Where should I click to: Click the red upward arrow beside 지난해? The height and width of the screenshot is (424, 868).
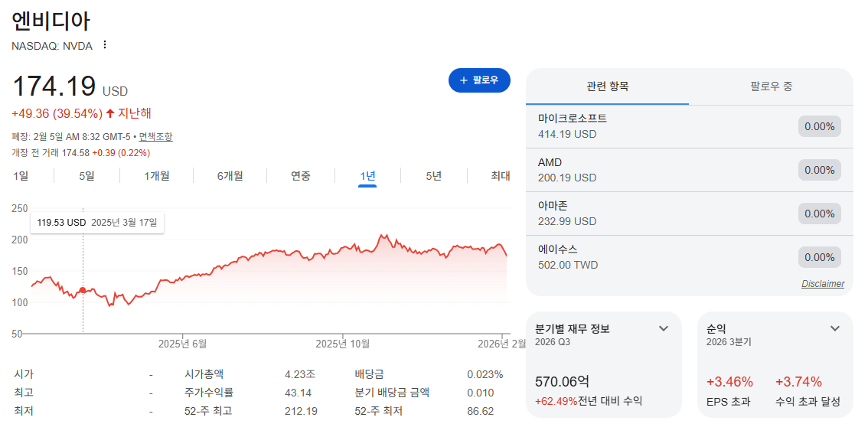point(110,113)
